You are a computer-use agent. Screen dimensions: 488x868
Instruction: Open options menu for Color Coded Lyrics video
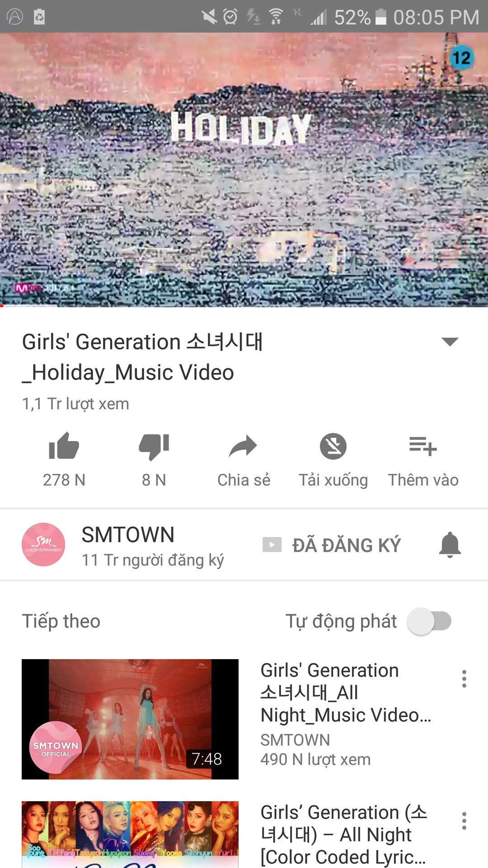coord(464,821)
